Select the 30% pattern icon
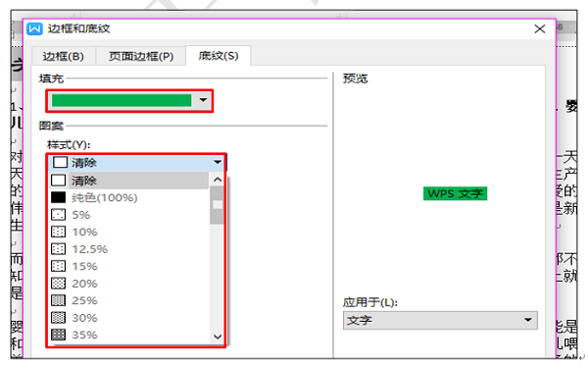This screenshot has height=367, width=588. pyautogui.click(x=58, y=318)
